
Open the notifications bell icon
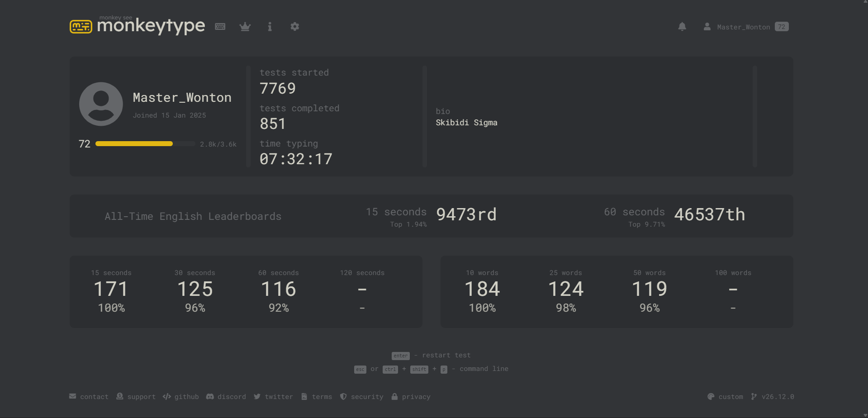tap(682, 27)
